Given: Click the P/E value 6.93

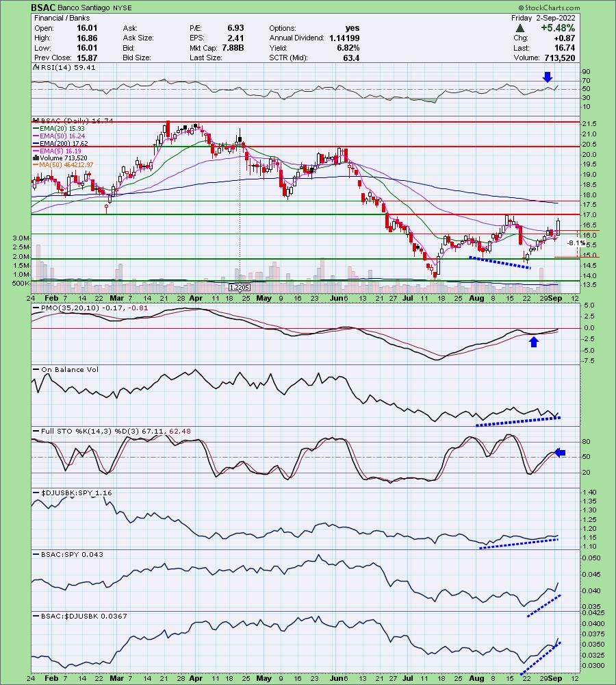Looking at the screenshot, I should (x=235, y=28).
